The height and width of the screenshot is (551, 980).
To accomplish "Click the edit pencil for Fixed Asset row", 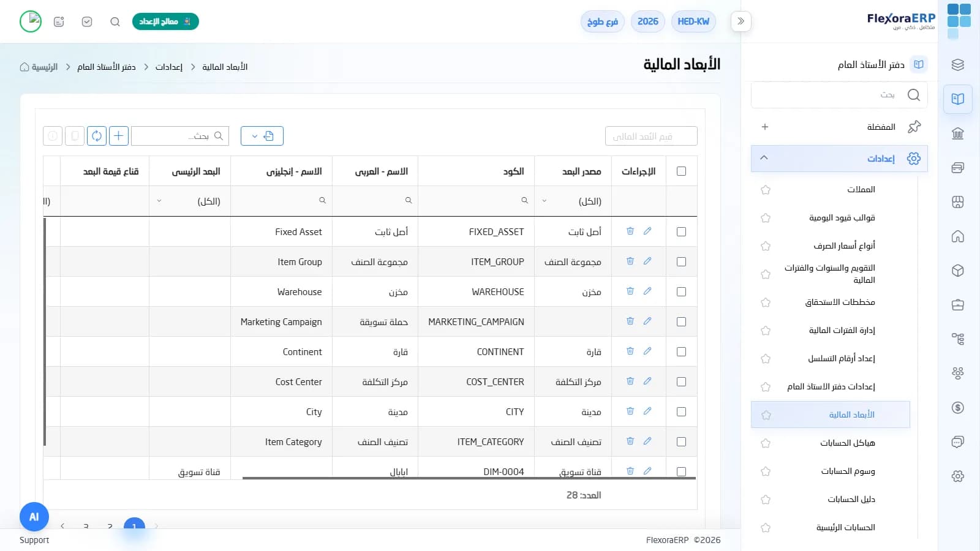I will pyautogui.click(x=647, y=231).
